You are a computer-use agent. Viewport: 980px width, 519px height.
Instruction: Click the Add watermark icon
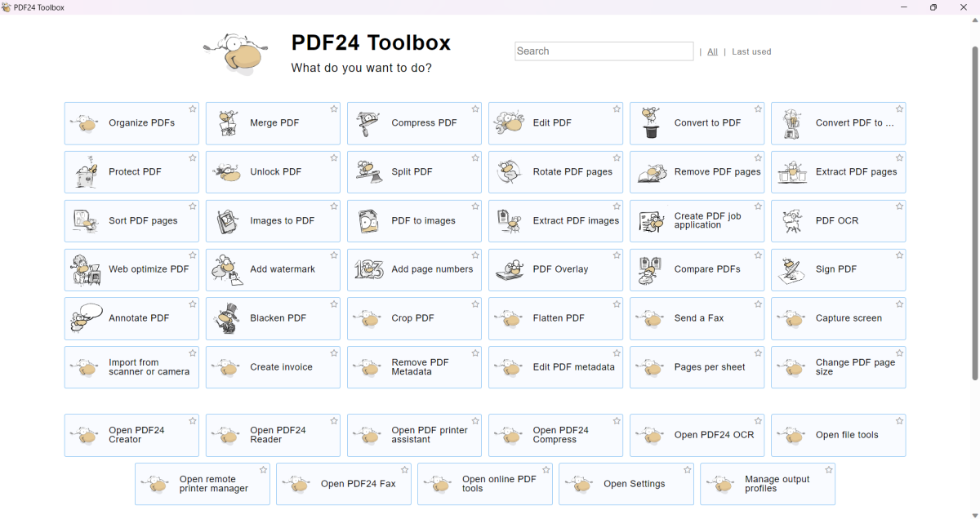click(227, 269)
